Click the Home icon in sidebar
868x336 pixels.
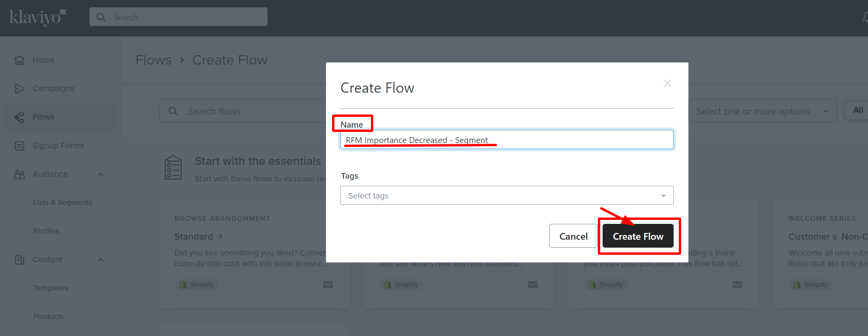[19, 60]
